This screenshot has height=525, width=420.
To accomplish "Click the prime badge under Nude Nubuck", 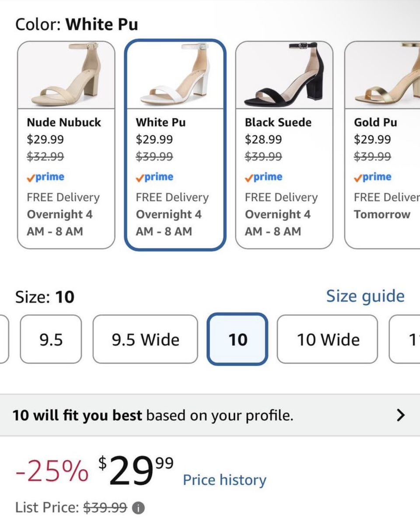I will 45,177.
